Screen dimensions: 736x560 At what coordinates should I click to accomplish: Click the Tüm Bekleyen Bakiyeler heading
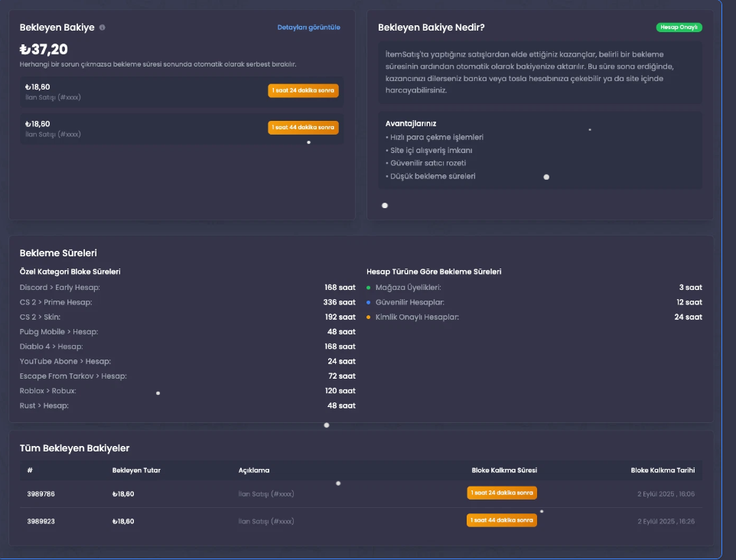(x=74, y=448)
